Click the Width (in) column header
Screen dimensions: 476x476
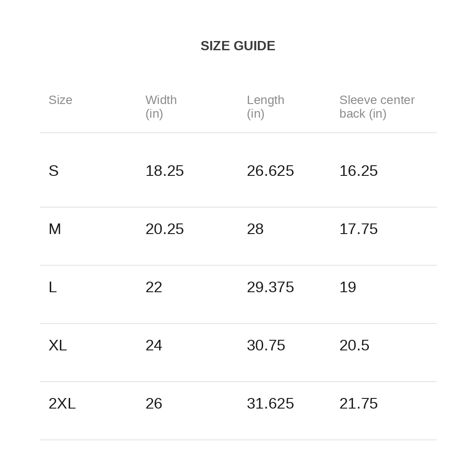click(161, 107)
